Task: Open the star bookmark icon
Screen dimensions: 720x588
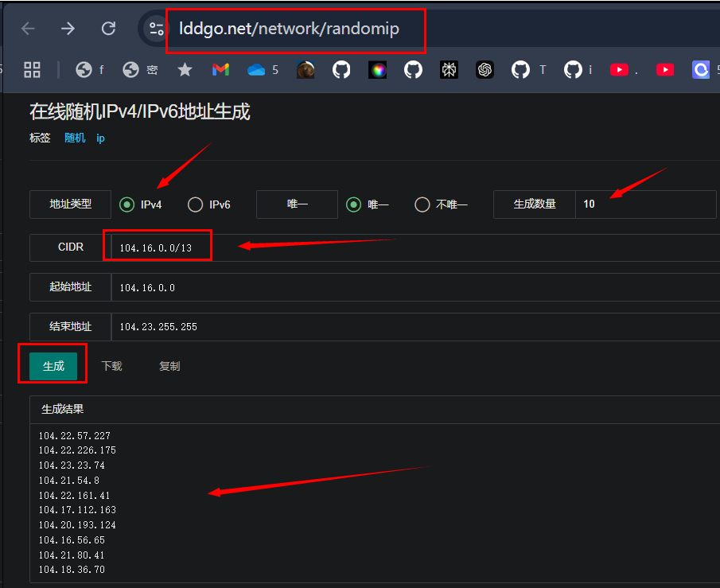Action: pos(185,70)
